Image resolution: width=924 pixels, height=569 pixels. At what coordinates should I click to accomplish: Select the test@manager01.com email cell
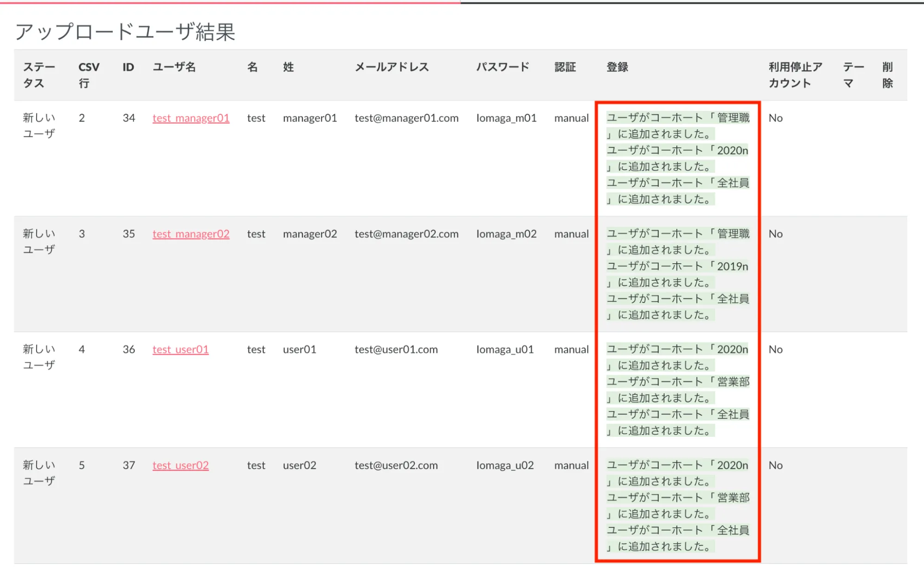[406, 118]
